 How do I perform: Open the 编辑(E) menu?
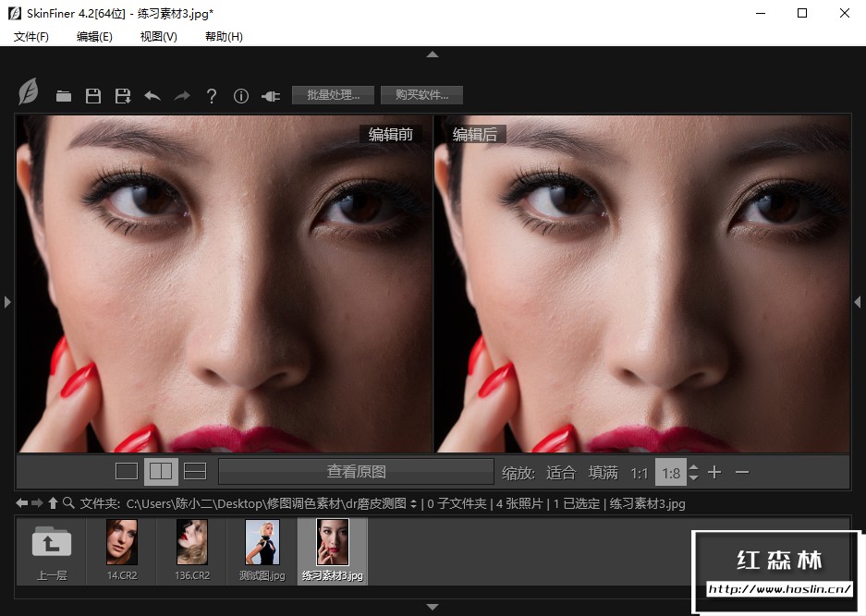[94, 36]
